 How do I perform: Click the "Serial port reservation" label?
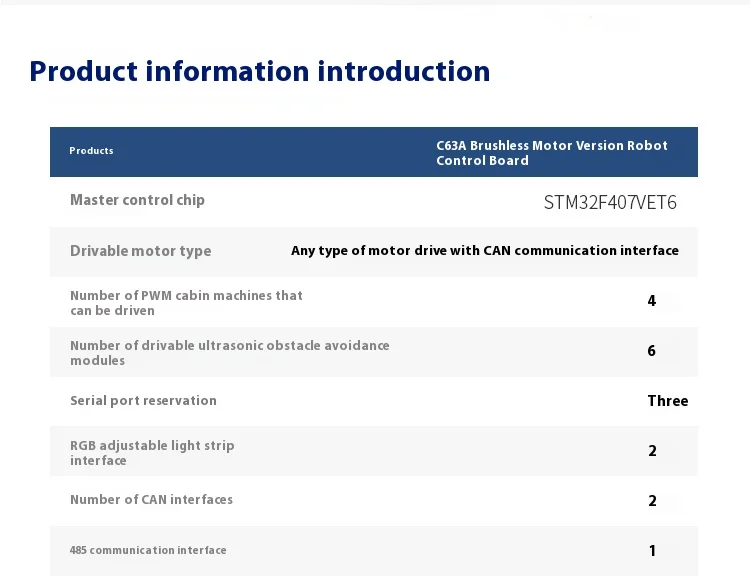(x=143, y=401)
